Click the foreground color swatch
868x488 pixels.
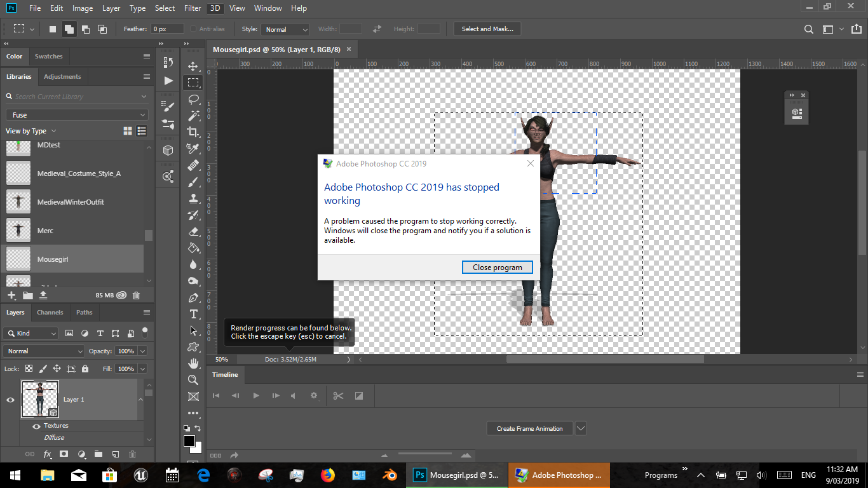tap(189, 441)
